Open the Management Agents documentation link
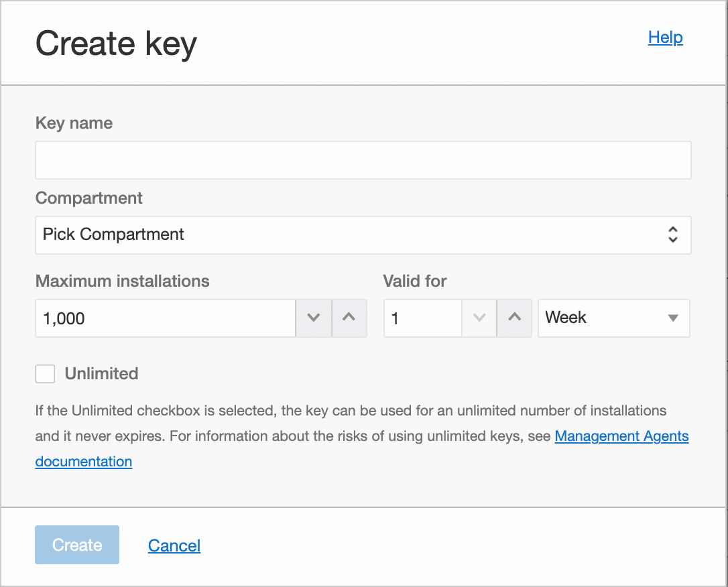 [621, 436]
